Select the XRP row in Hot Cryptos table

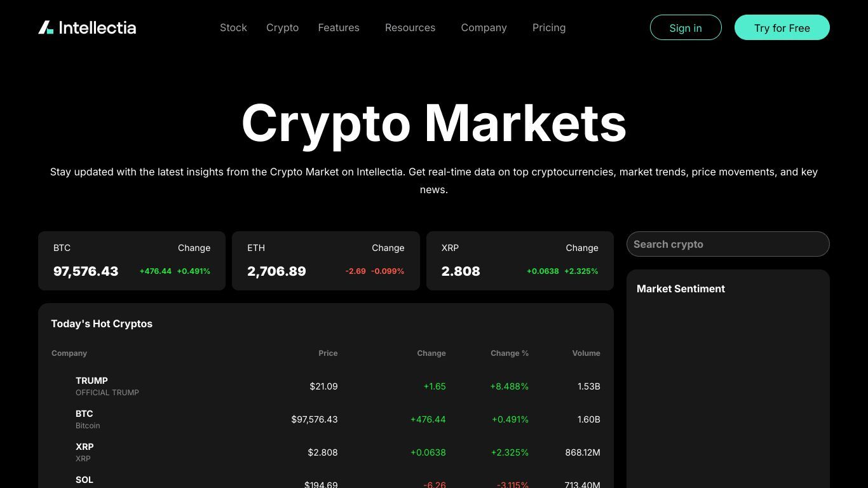(x=326, y=452)
